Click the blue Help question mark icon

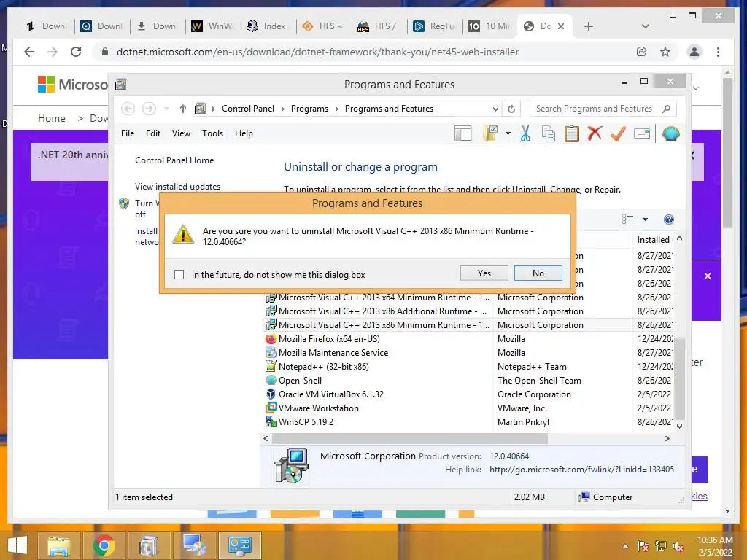(669, 219)
